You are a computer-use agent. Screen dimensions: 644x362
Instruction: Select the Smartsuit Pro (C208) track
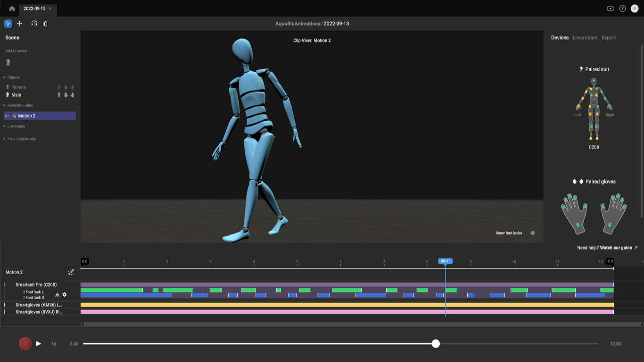coord(36,285)
